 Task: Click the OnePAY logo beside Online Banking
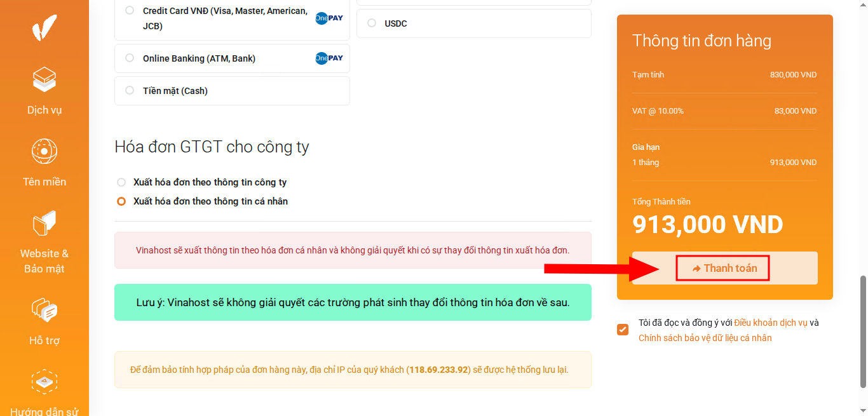click(329, 58)
